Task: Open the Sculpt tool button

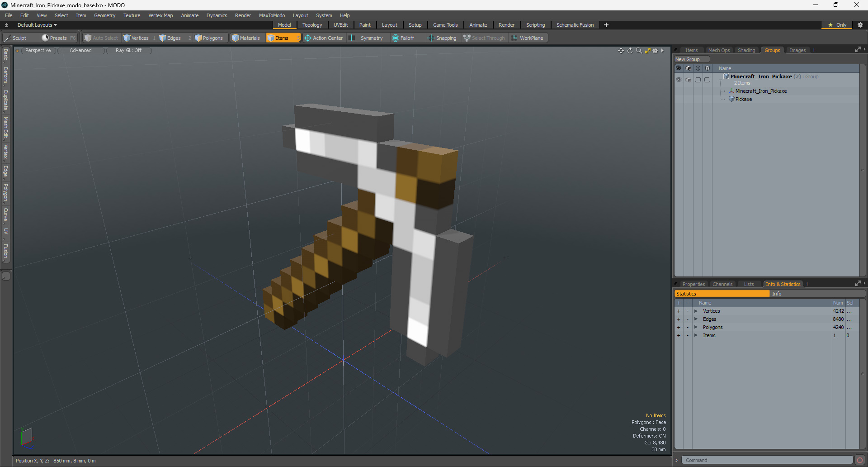Action: point(18,38)
